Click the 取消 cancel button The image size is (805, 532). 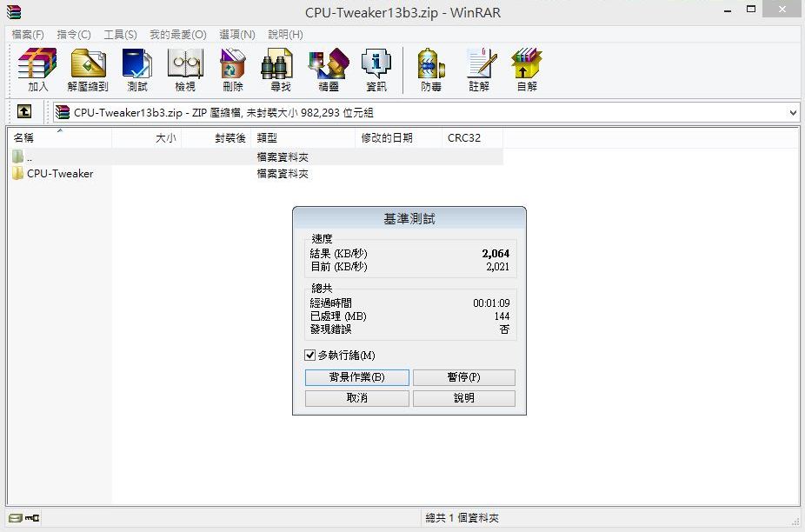(356, 398)
